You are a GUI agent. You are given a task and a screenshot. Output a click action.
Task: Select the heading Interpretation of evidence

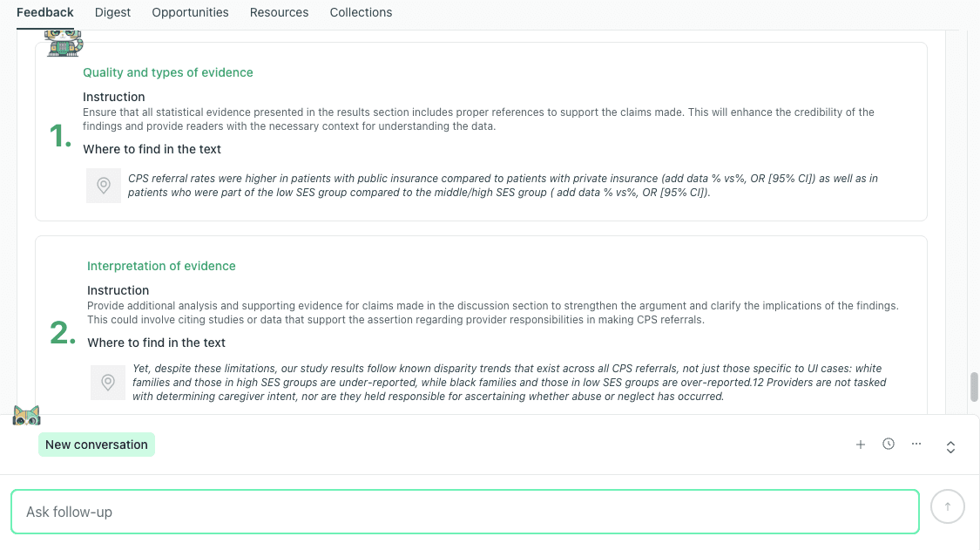click(x=161, y=266)
